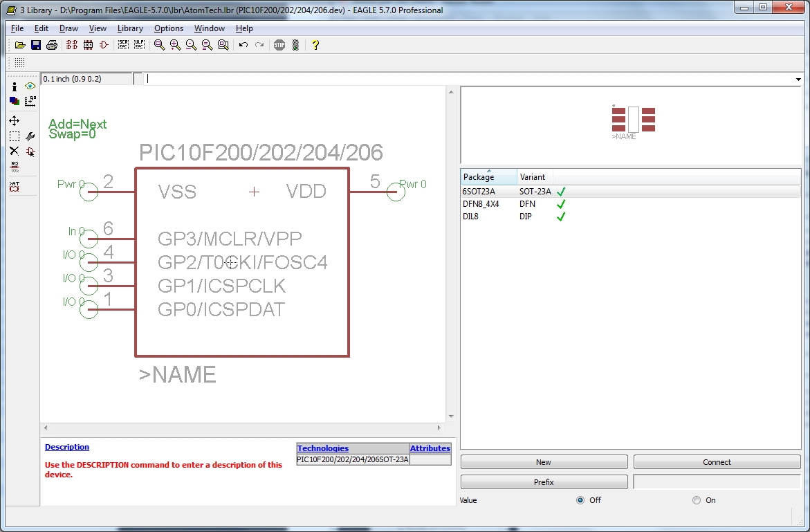Click the Zoom to fit magnifier icon
Image resolution: width=810 pixels, height=532 pixels.
click(x=160, y=45)
